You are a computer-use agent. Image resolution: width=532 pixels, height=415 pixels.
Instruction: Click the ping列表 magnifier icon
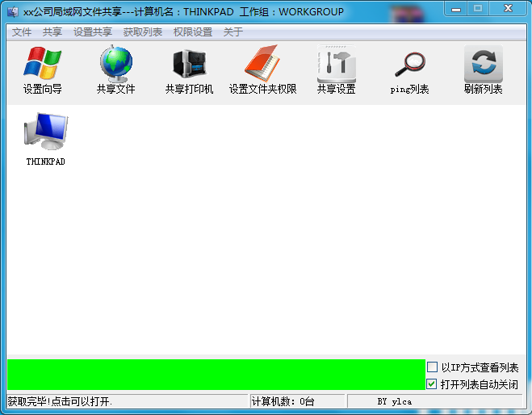[x=409, y=70]
